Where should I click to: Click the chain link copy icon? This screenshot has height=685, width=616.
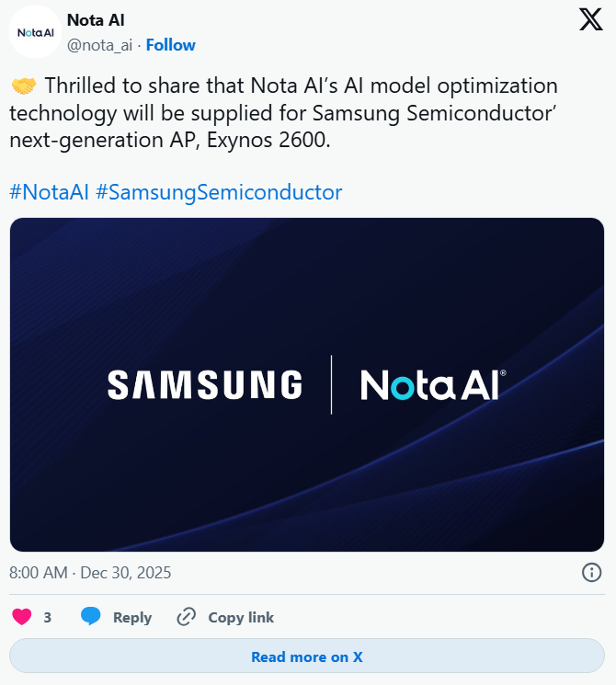tap(187, 617)
